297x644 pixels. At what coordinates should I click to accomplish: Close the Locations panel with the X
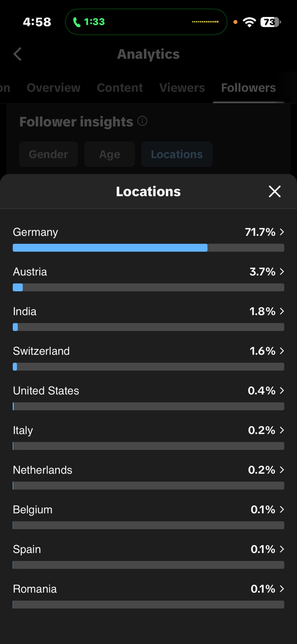tap(274, 192)
